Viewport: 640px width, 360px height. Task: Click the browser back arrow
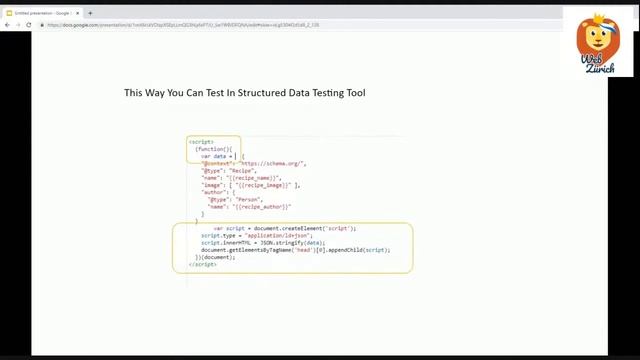point(7,25)
